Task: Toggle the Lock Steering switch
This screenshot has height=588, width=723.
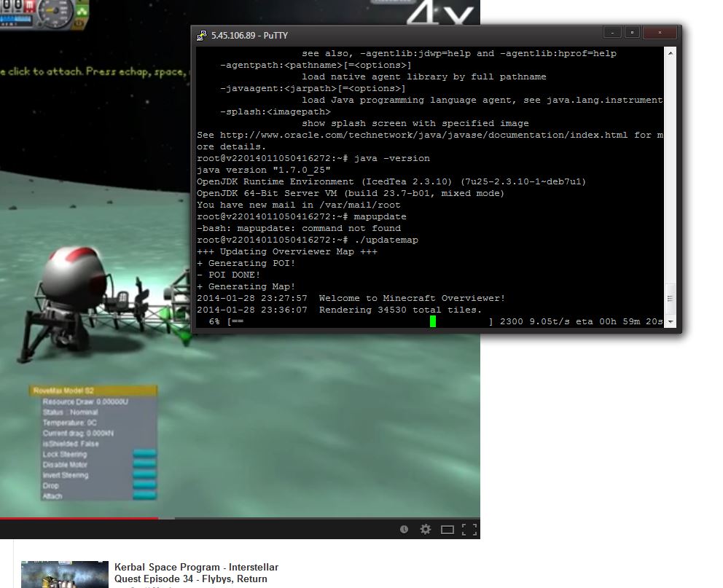Action: (144, 454)
